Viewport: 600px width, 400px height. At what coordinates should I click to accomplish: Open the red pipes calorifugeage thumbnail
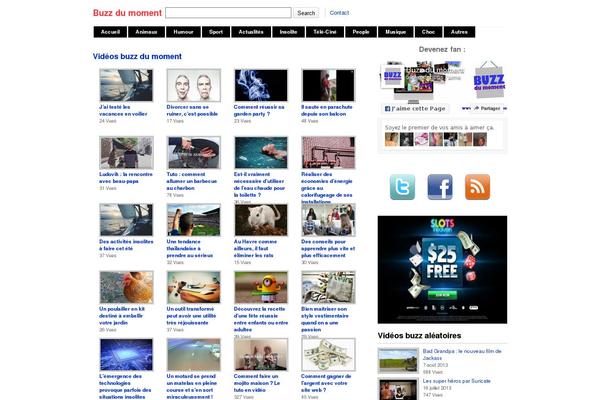click(328, 152)
